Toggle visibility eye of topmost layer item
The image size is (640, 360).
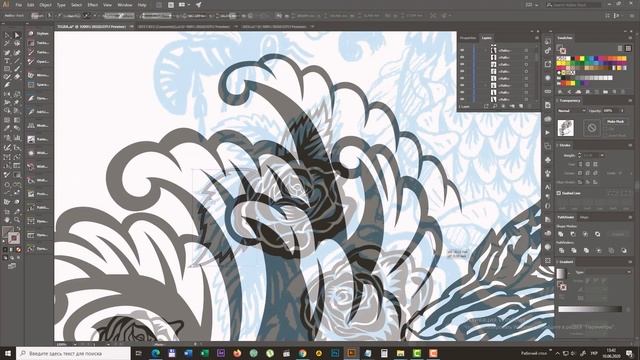coord(462,51)
